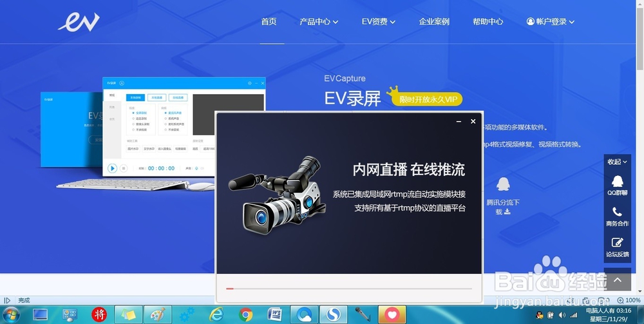Switch to the blue cloud browser icon

(305, 315)
